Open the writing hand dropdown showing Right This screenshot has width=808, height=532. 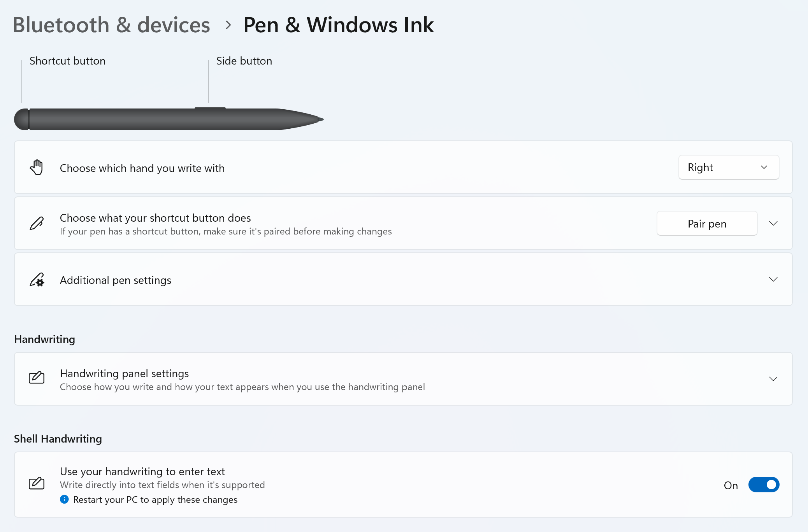[728, 167]
